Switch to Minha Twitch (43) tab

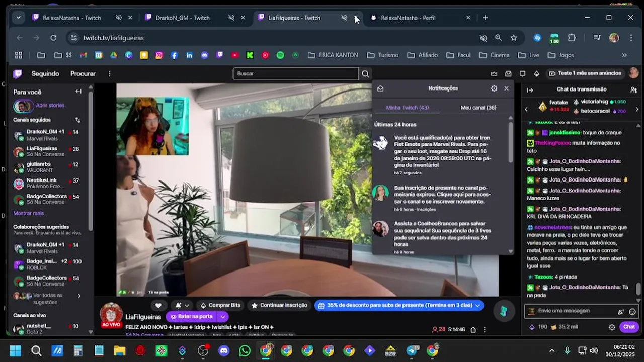click(x=407, y=108)
